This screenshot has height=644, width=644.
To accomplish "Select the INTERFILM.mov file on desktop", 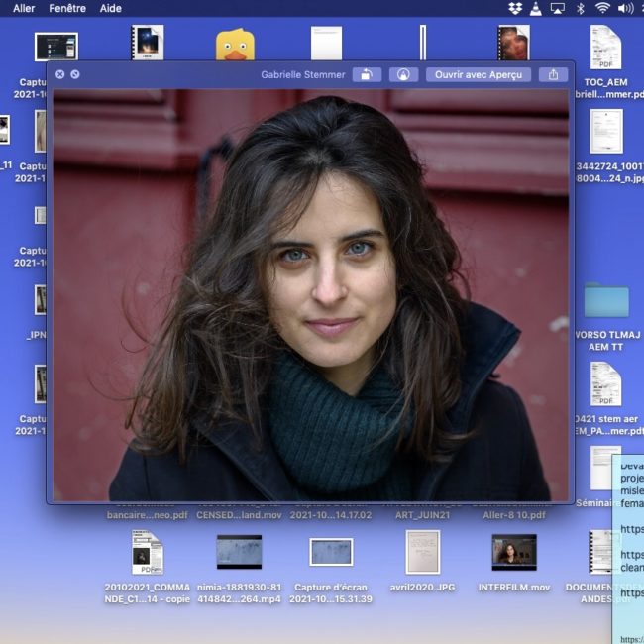I will [513, 553].
